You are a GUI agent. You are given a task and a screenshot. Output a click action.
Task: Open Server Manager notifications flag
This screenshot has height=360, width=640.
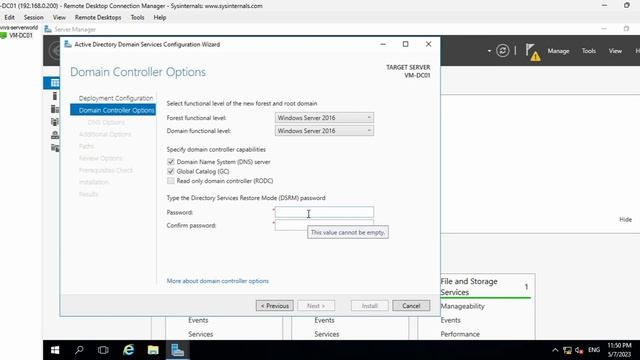coord(532,52)
